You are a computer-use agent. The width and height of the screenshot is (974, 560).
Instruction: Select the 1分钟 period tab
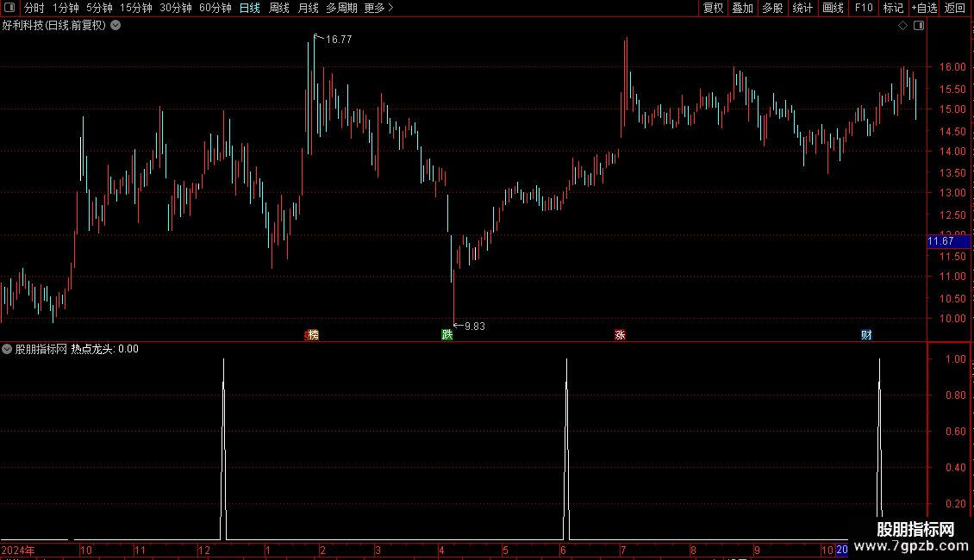point(66,8)
